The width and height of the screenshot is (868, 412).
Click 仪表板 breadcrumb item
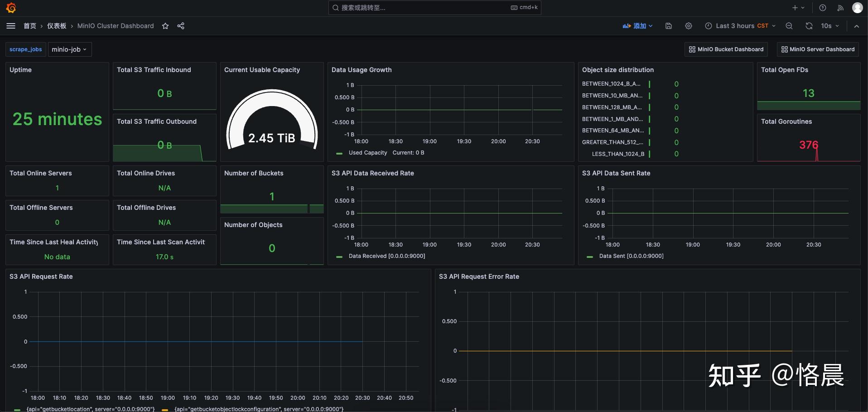coord(57,26)
